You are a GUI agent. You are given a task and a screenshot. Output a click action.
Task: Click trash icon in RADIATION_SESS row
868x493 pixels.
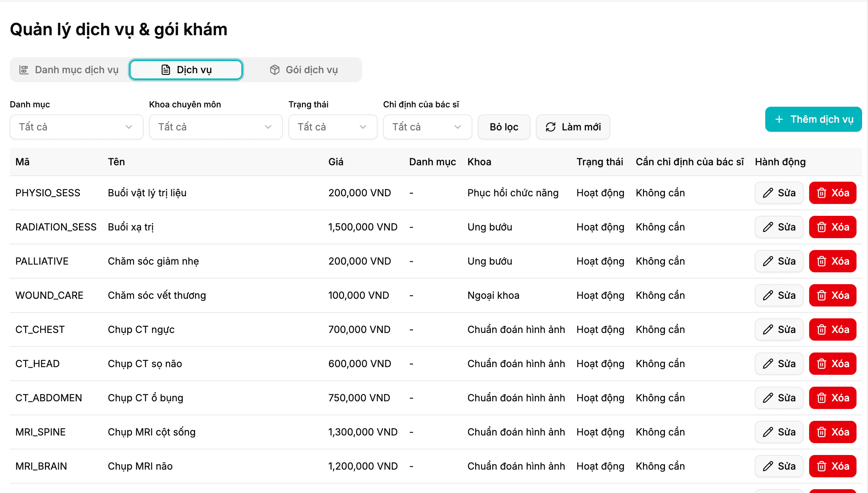pos(822,227)
